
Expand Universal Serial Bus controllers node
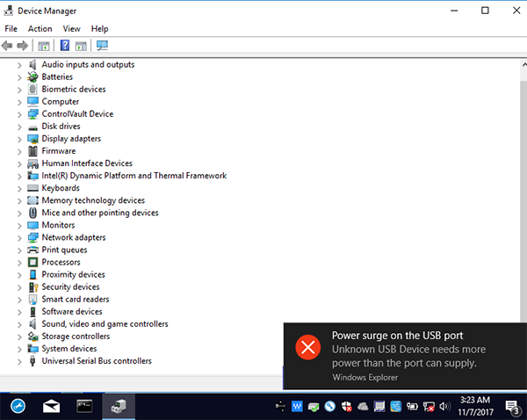pyautogui.click(x=19, y=361)
